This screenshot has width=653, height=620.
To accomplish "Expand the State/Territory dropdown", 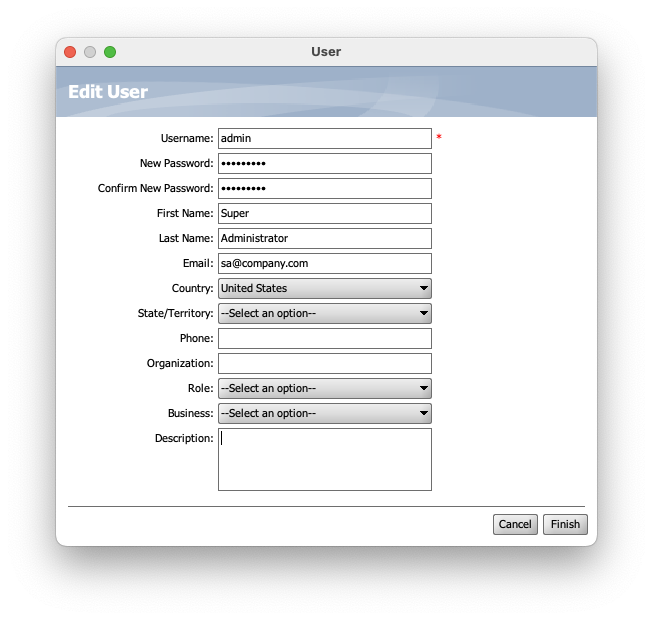I will (324, 313).
